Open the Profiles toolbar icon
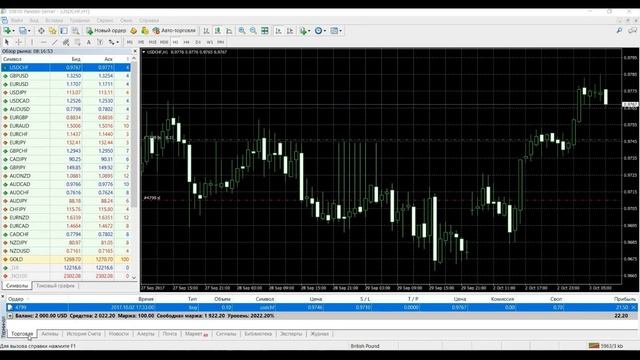 [x=22, y=31]
